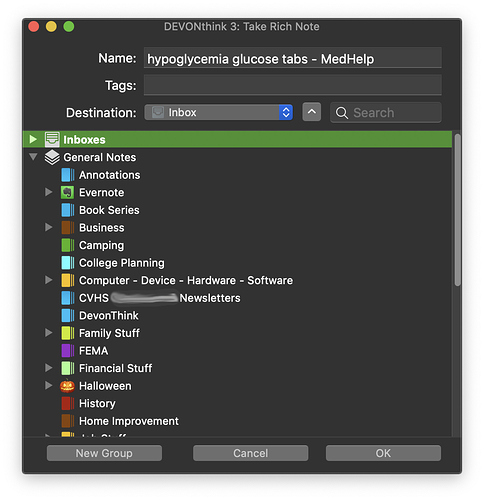Click the New Group button
The width and height of the screenshot is (484, 500).
[x=104, y=453]
